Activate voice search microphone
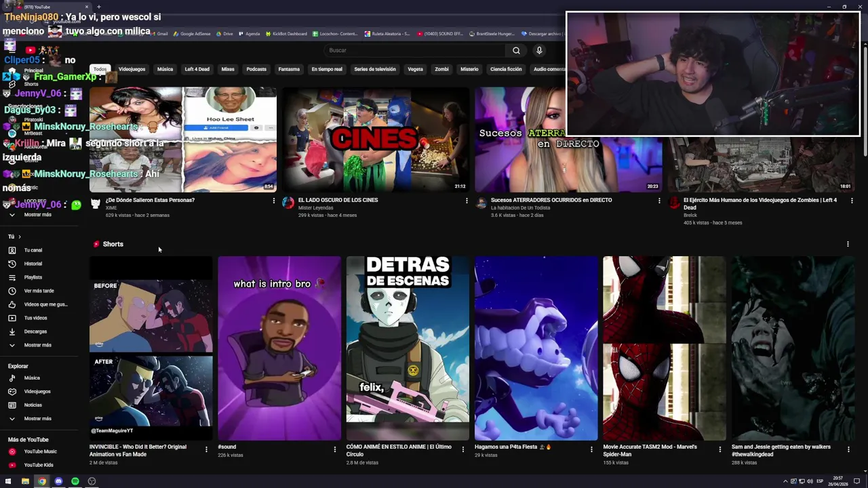The width and height of the screenshot is (868, 488). tap(539, 50)
